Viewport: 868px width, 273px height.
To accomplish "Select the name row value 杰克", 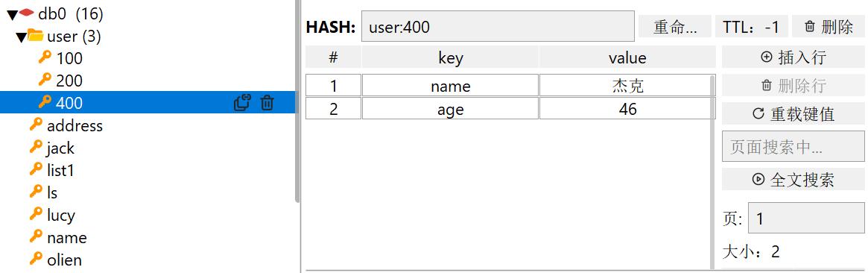I will point(627,86).
